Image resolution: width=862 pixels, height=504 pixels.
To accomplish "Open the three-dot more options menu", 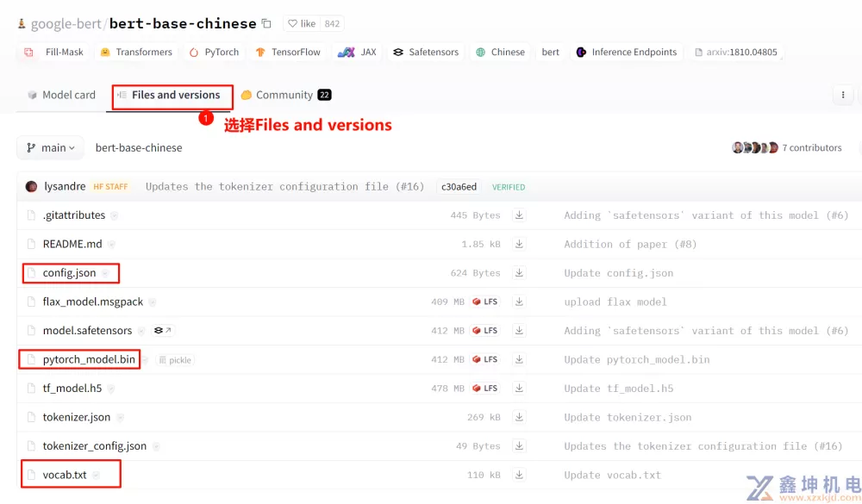I will [843, 95].
